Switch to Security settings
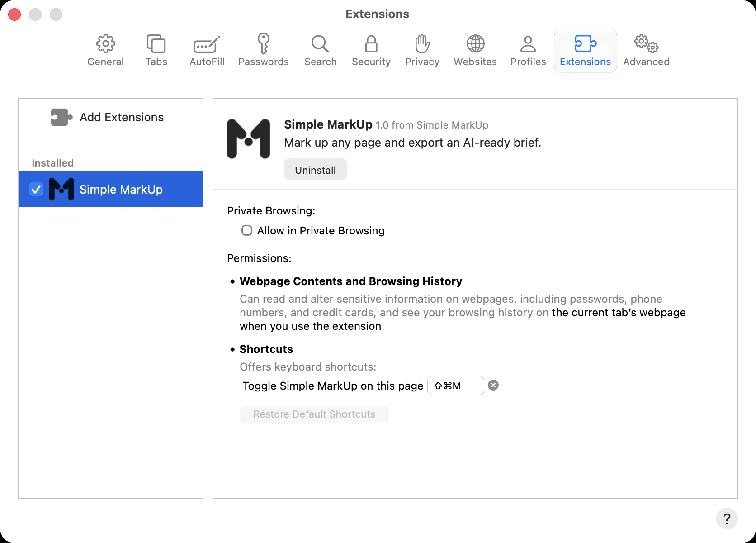The height and width of the screenshot is (543, 756). 371,51
